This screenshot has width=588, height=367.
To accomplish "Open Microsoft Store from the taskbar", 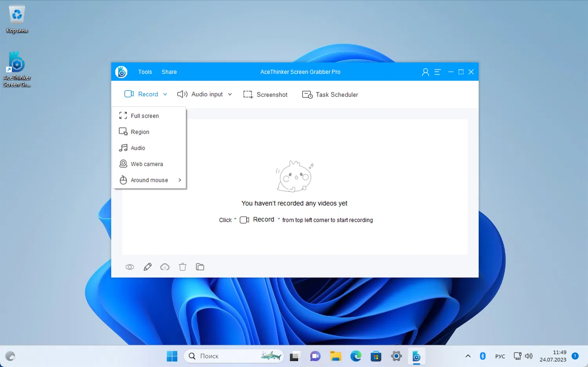I will (x=376, y=356).
